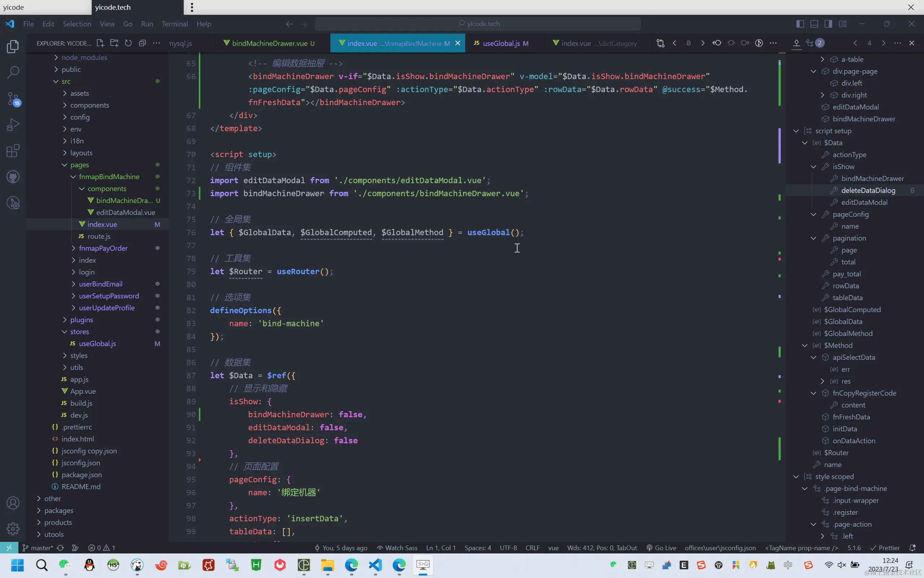Open the Terminal menu
The image size is (924, 578).
175,24
